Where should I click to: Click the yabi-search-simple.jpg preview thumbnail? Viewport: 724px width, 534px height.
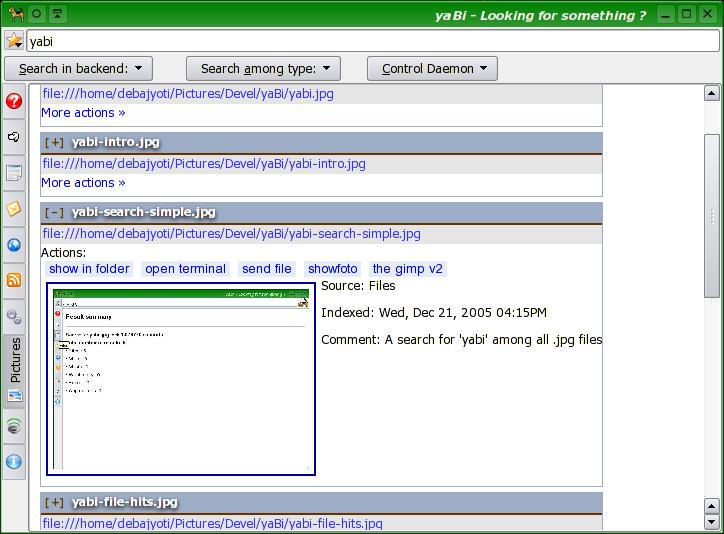pyautogui.click(x=181, y=379)
